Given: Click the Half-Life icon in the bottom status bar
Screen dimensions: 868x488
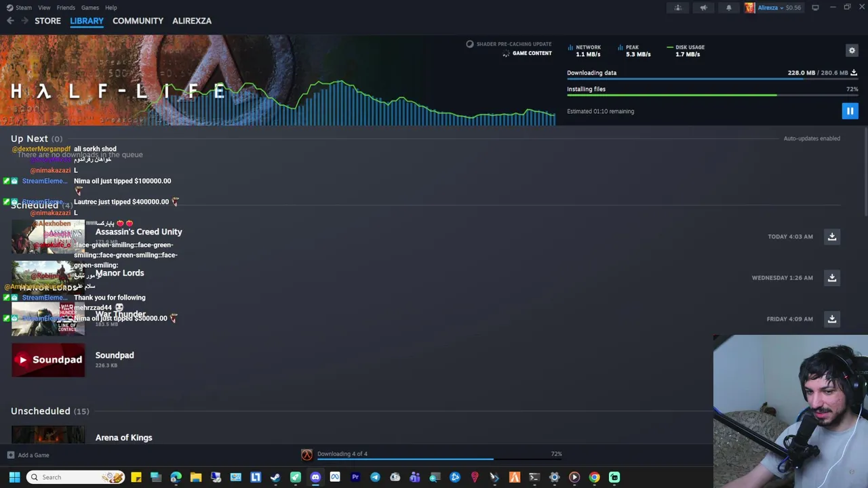Looking at the screenshot, I should [x=307, y=455].
